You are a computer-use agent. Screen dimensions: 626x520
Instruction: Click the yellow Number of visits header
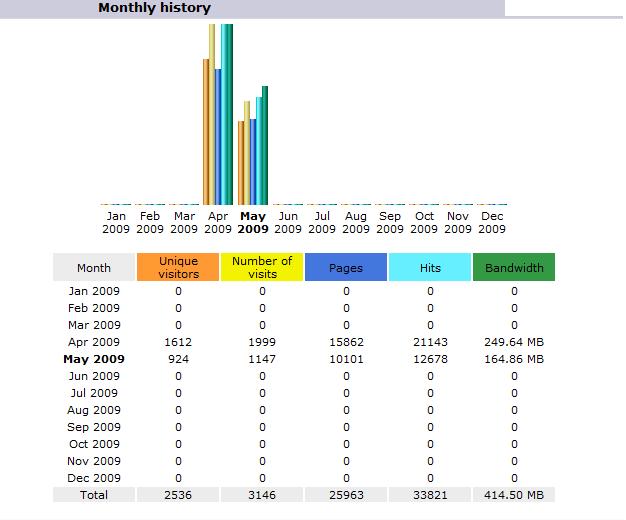(262, 267)
